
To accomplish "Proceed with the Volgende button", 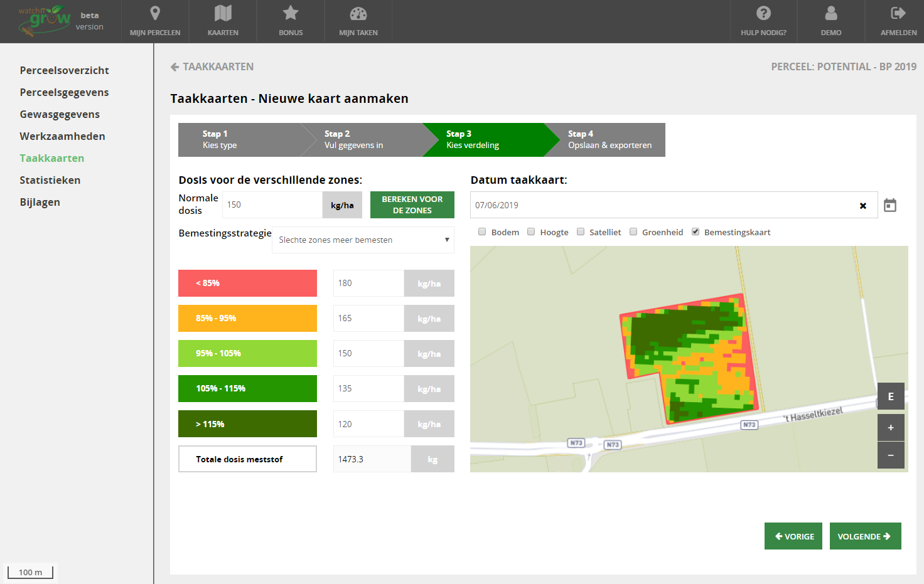I will tap(864, 536).
